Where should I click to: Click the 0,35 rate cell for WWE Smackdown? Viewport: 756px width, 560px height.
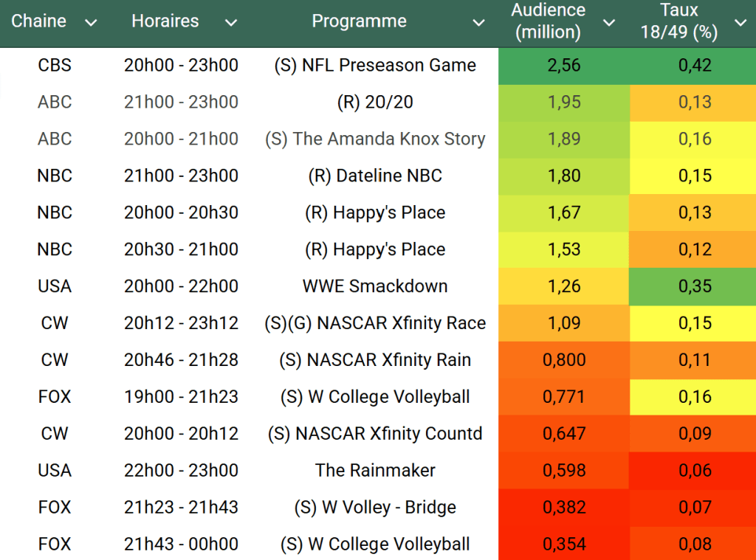(x=695, y=286)
